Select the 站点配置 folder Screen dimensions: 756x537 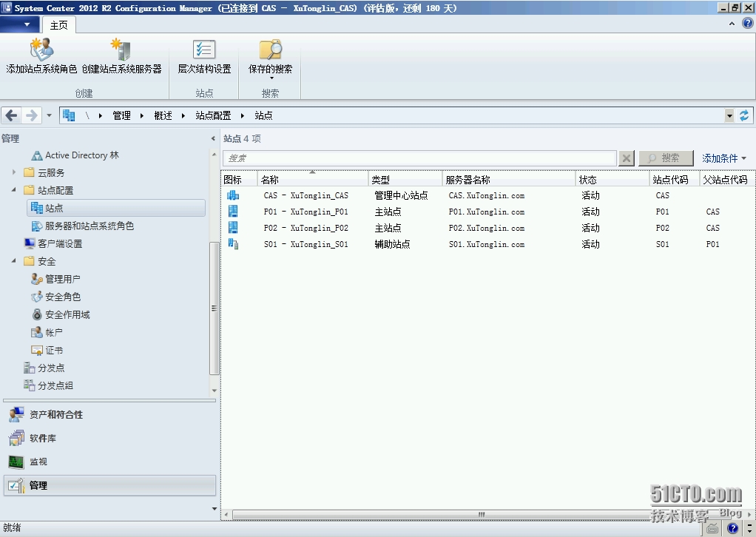point(49,190)
